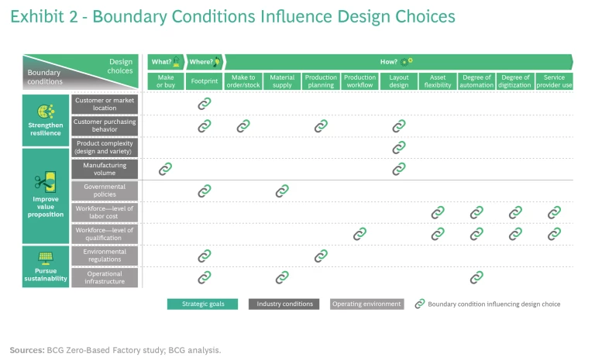Click the Degree of automation link icon in Operational infrastructure row
Viewport: 595px width, 364px height.
pos(476,277)
